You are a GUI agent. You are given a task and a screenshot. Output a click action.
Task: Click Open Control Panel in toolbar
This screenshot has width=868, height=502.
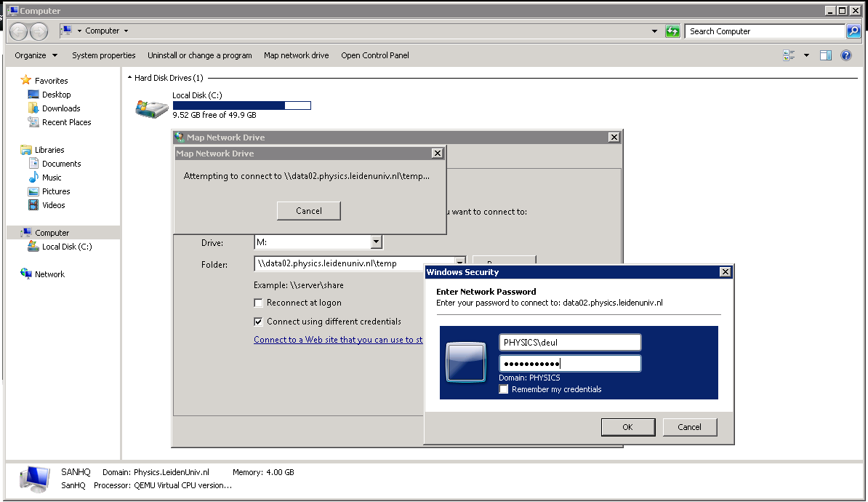coord(375,55)
